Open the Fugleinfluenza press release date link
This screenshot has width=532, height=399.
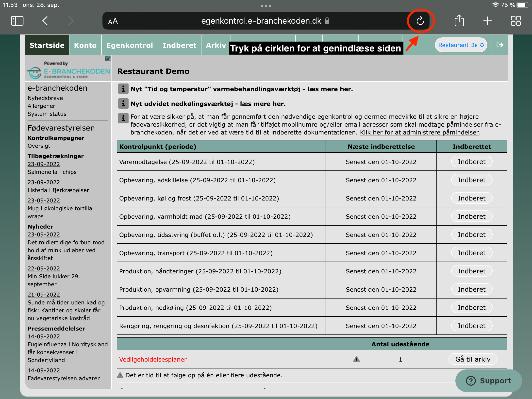click(44, 336)
